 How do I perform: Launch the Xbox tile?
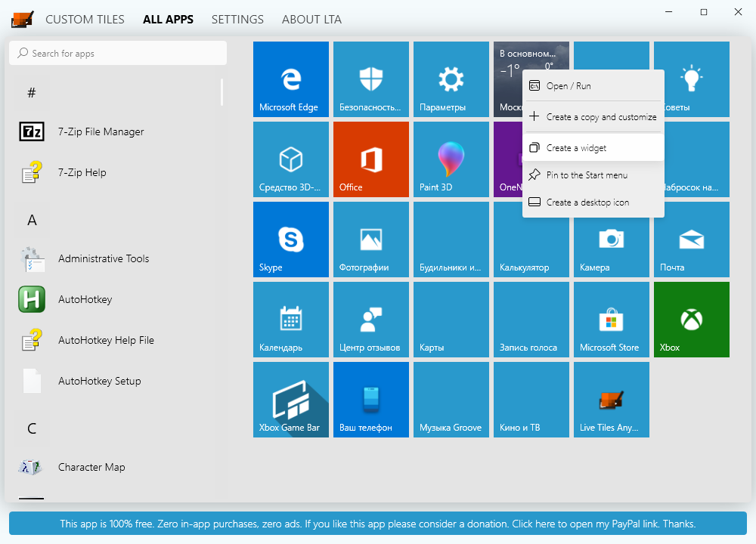(x=692, y=319)
